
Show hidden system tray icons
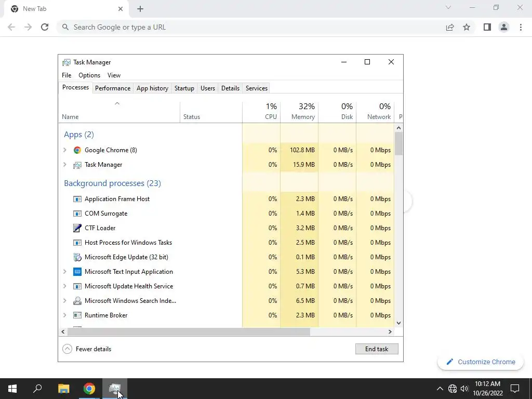point(440,389)
